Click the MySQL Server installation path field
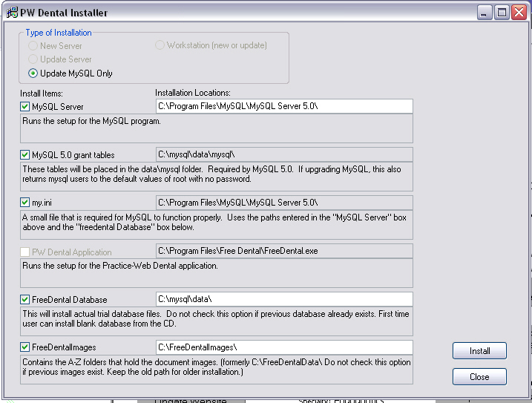The height and width of the screenshot is (403, 532). click(283, 107)
